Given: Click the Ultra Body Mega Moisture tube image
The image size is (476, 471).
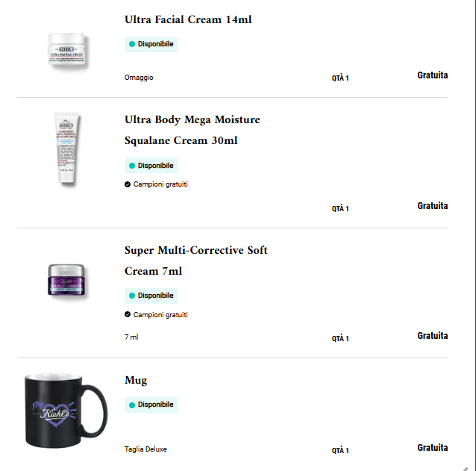Looking at the screenshot, I should tap(66, 149).
